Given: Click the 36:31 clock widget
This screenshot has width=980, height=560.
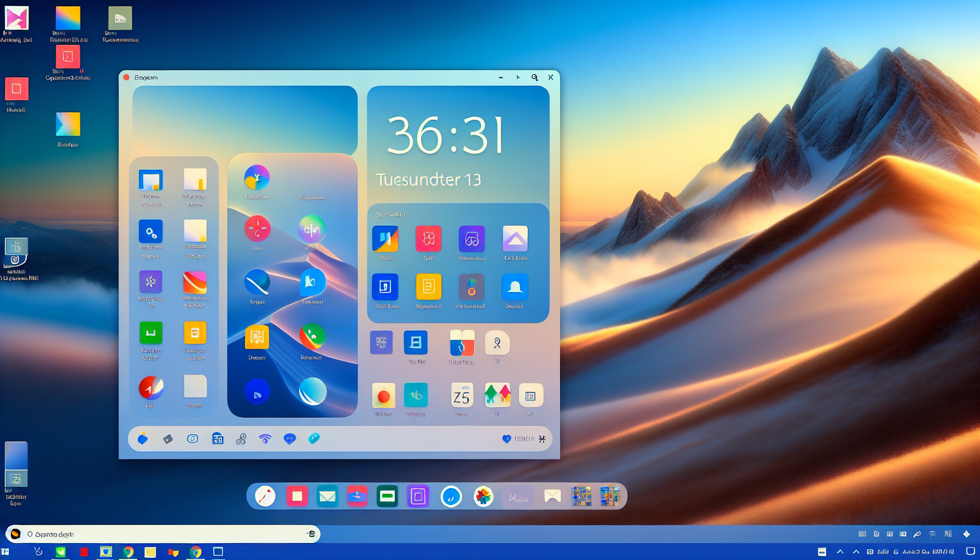Looking at the screenshot, I should (x=446, y=136).
